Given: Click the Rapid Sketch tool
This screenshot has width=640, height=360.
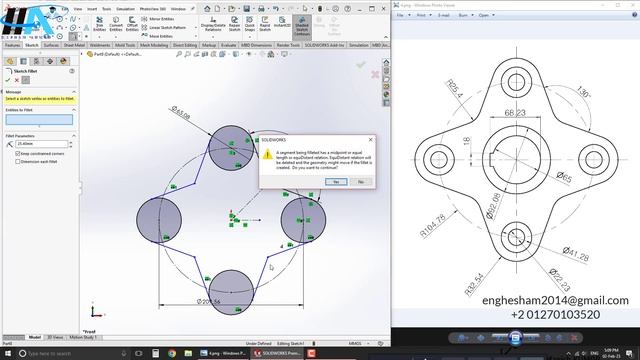Looking at the screenshot, I should pyautogui.click(x=265, y=24).
